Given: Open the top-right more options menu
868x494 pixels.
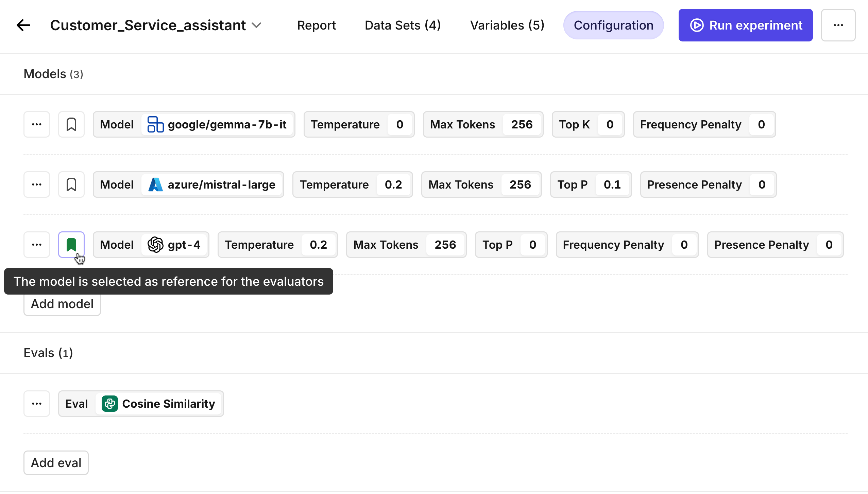Looking at the screenshot, I should point(838,25).
